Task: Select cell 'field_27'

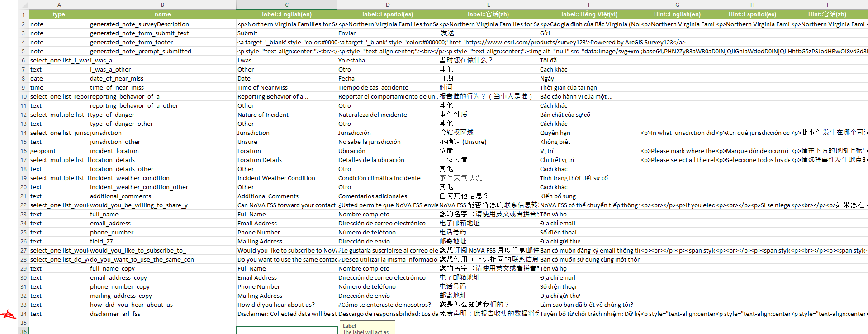Action: click(x=162, y=241)
